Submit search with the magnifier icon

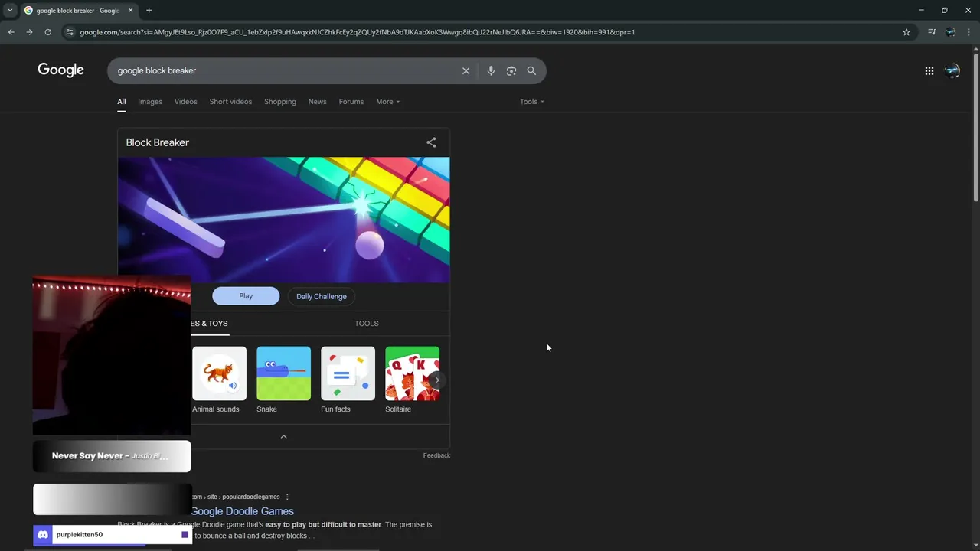point(531,70)
